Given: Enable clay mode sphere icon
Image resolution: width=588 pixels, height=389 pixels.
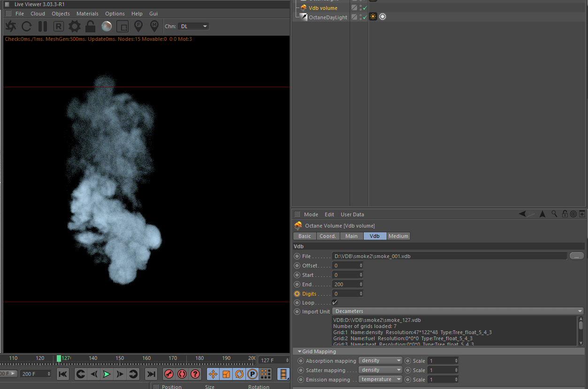Looking at the screenshot, I should click(107, 26).
